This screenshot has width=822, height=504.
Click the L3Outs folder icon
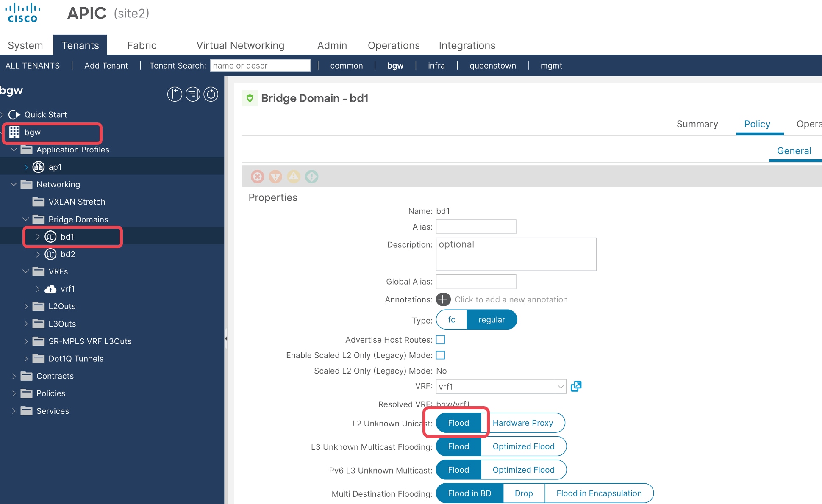tap(39, 324)
